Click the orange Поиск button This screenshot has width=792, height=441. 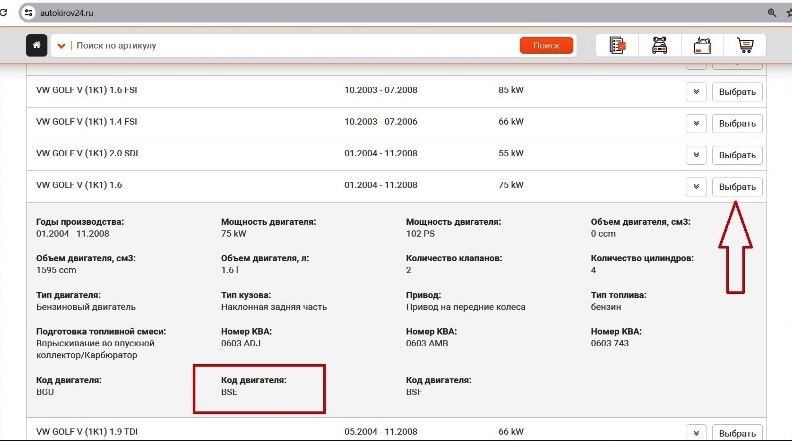(546, 45)
